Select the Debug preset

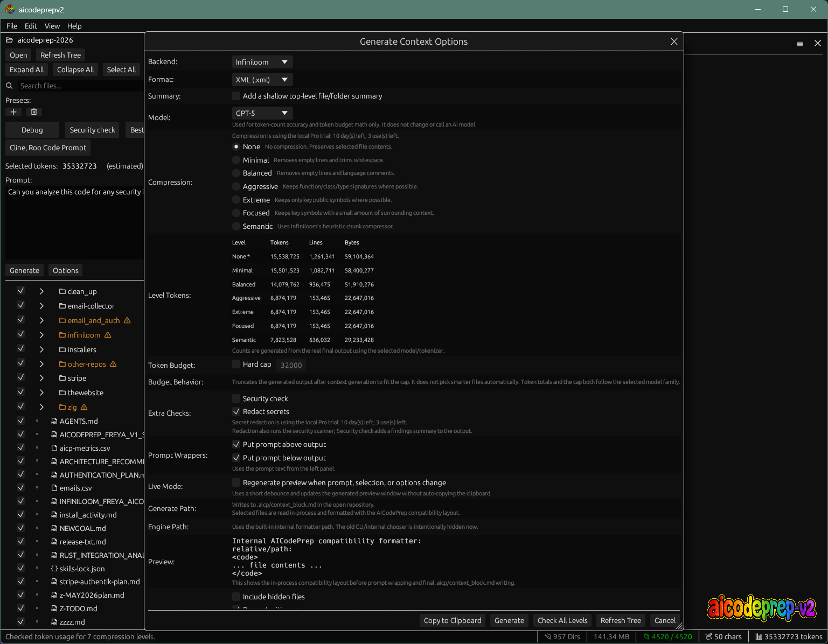click(32, 130)
